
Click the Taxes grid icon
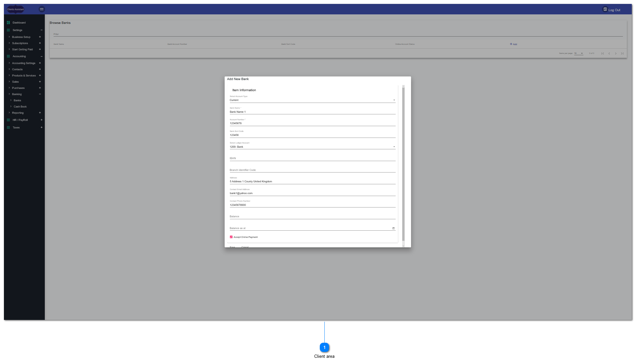[x=9, y=127]
